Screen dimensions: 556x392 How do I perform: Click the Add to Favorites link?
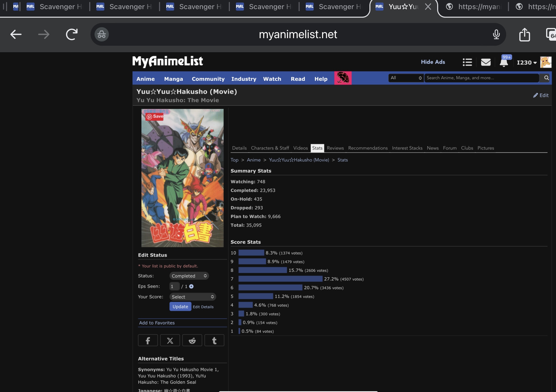[x=157, y=323]
